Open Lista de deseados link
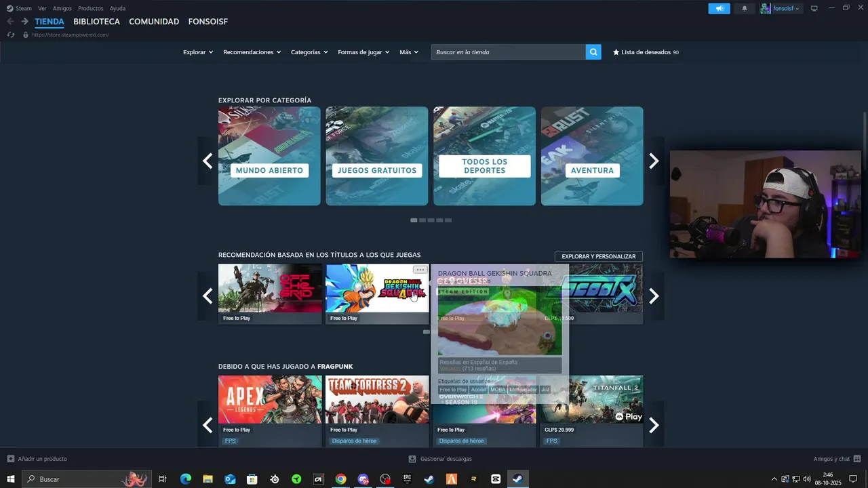 point(646,52)
